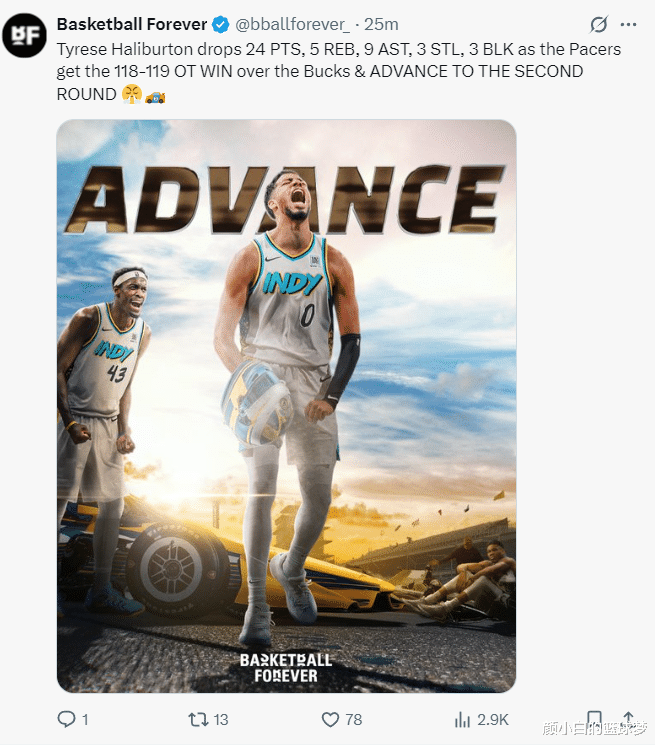Open Basketball Forever profile avatar

click(25, 35)
